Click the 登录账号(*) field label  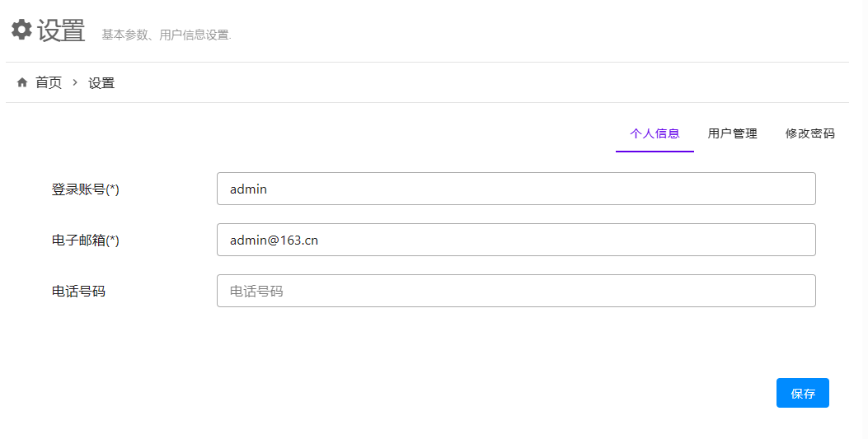[x=85, y=189]
